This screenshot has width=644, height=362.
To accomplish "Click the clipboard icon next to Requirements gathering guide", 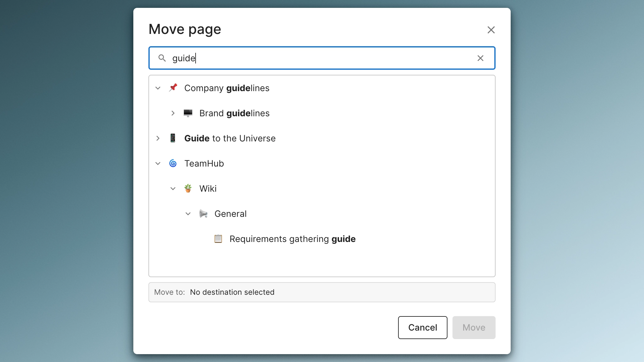I will pos(218,239).
